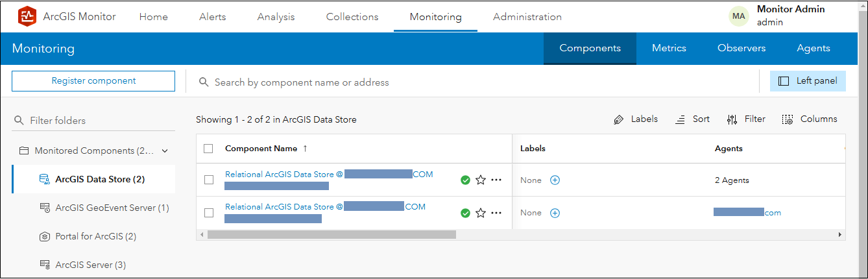Switch to the Metrics tab

point(669,48)
